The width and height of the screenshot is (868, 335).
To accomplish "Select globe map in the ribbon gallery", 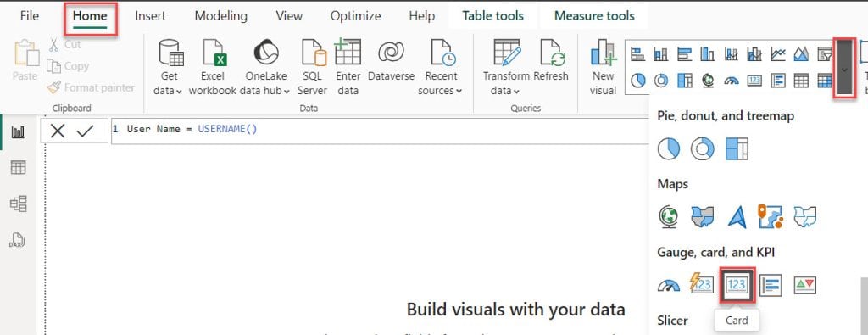I will click(708, 81).
